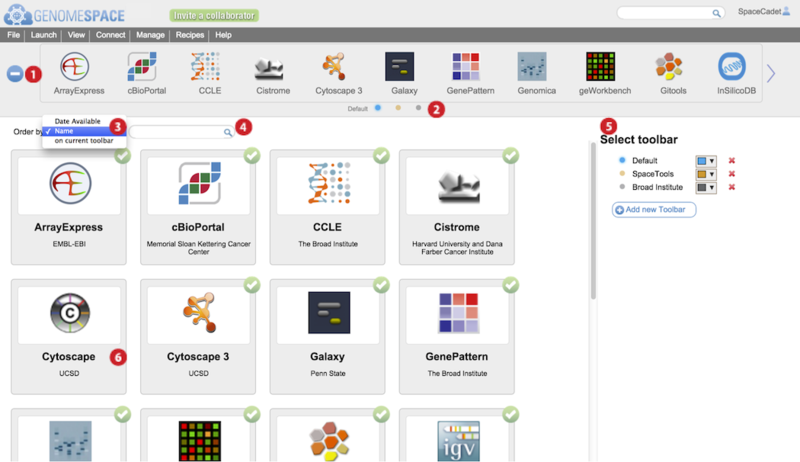The width and height of the screenshot is (800, 462).
Task: Toggle the checkmark on ArrayExpress card
Action: pyautogui.click(x=122, y=156)
